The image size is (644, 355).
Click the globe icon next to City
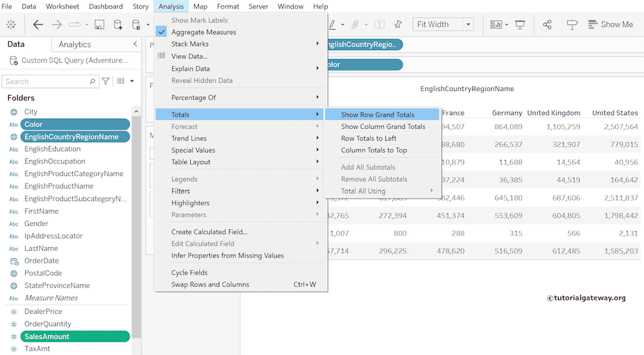pyautogui.click(x=14, y=112)
